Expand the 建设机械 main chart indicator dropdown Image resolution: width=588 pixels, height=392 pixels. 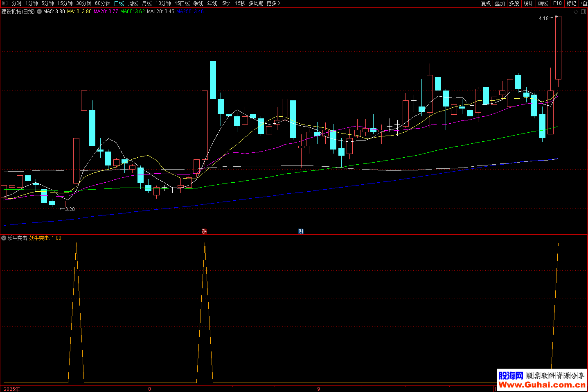(39, 11)
